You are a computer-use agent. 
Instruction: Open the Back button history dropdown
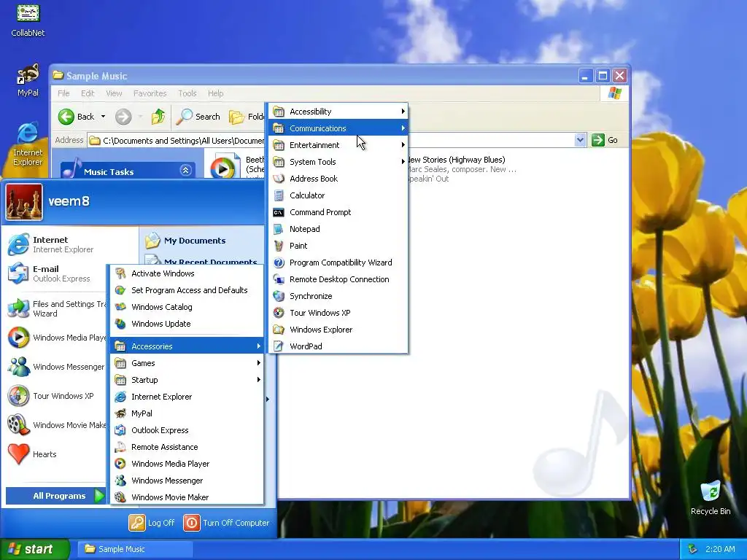click(x=103, y=116)
